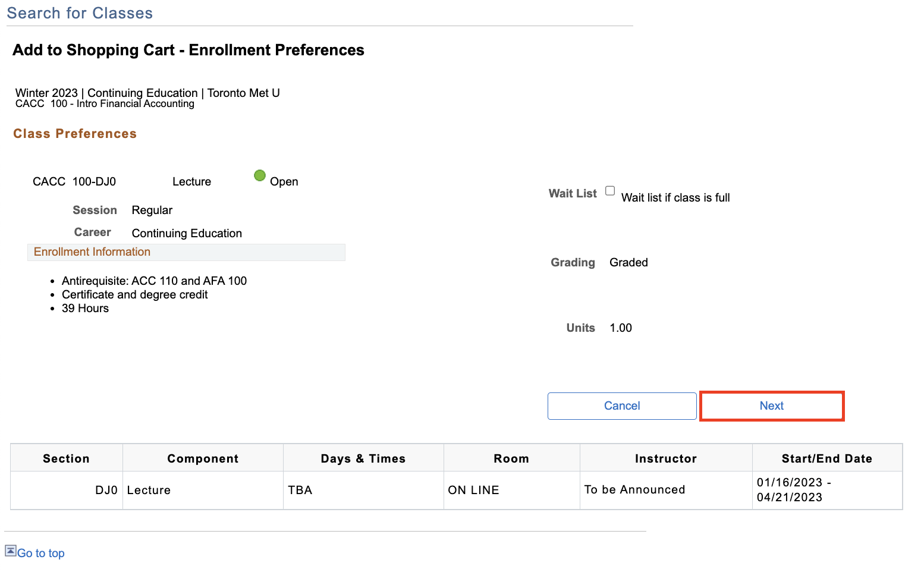This screenshot has height=572, width=924.
Task: Click the Class Preferences heading
Action: click(75, 134)
